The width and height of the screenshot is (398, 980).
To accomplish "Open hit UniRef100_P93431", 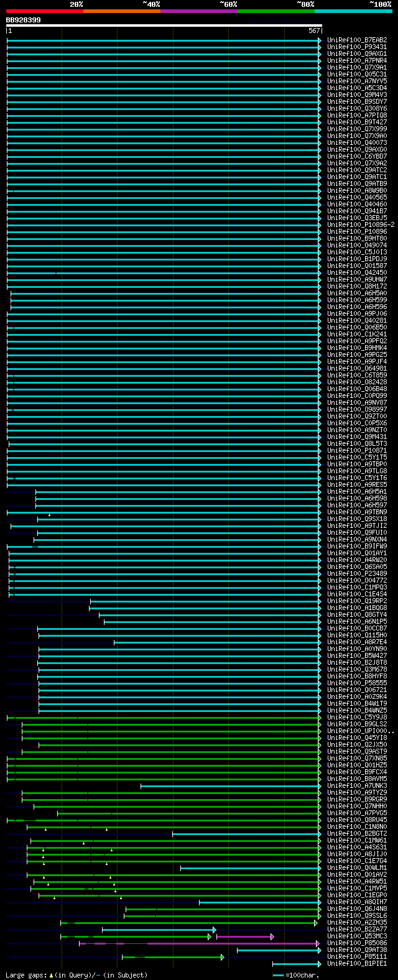I will pos(357,47).
